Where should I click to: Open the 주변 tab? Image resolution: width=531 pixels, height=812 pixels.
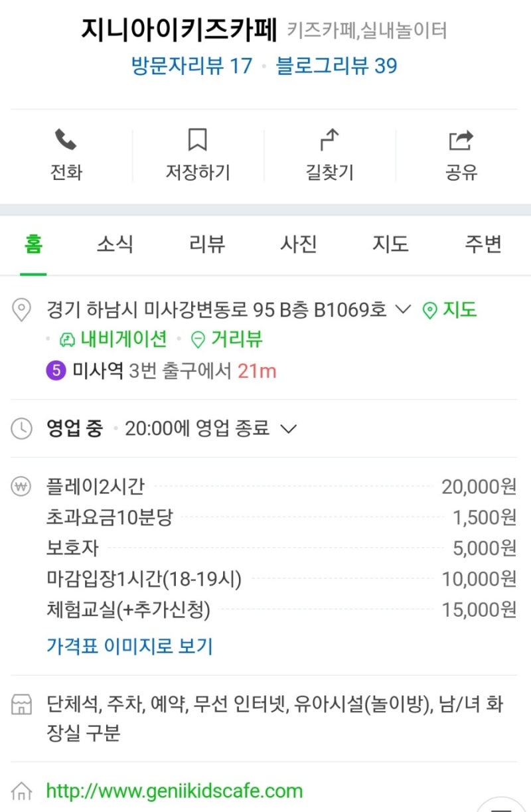(483, 244)
